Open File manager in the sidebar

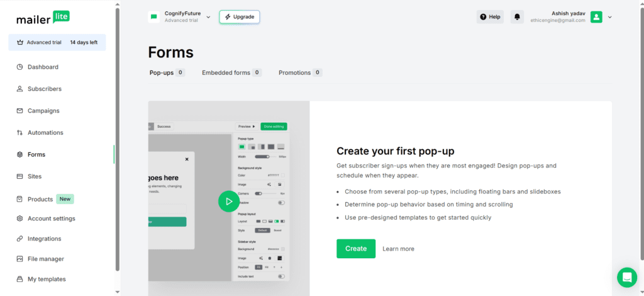[x=46, y=259]
